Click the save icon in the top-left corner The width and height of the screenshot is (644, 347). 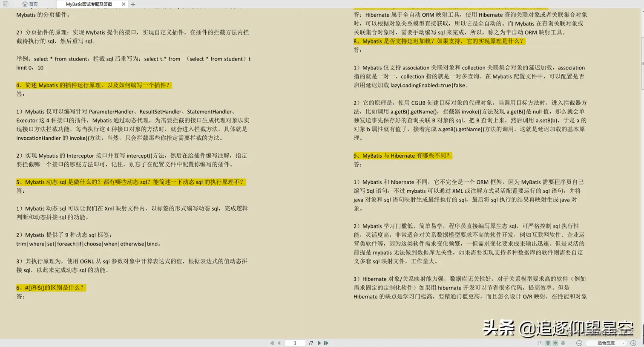[x=6, y=4]
